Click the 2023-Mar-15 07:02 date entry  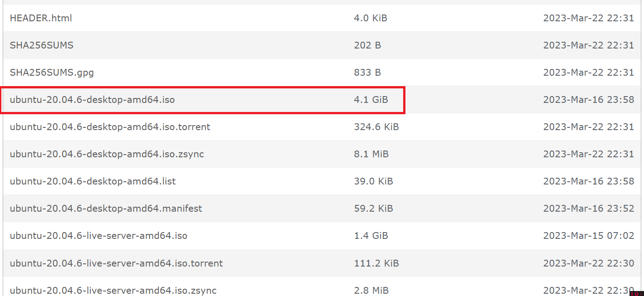pyautogui.click(x=589, y=236)
